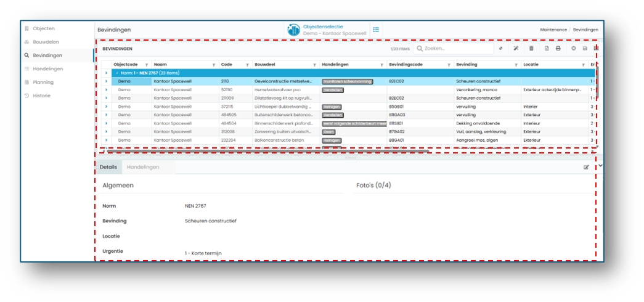Viewport: 644px width, 302px height.
Task: Click the horizontal scrollbar under the grid
Action: point(267,151)
